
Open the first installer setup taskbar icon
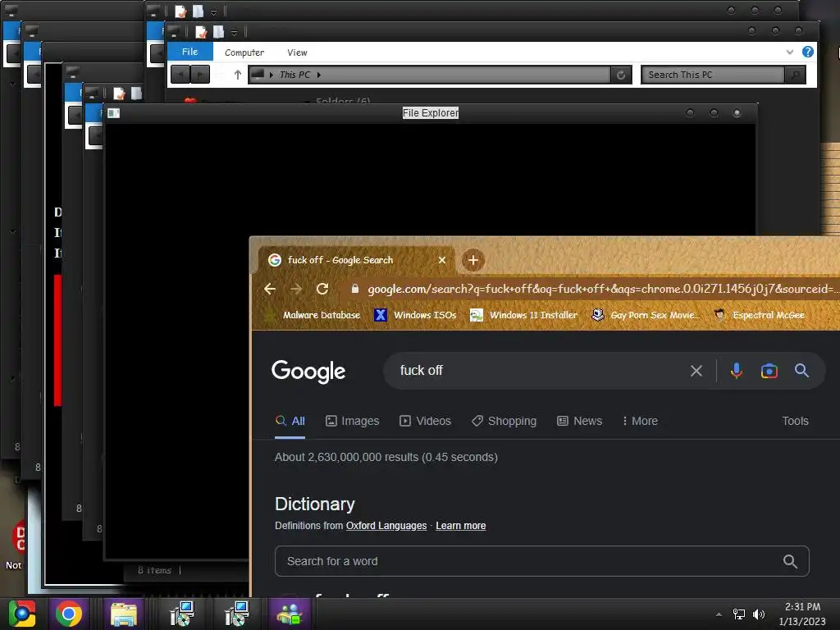pos(181,614)
